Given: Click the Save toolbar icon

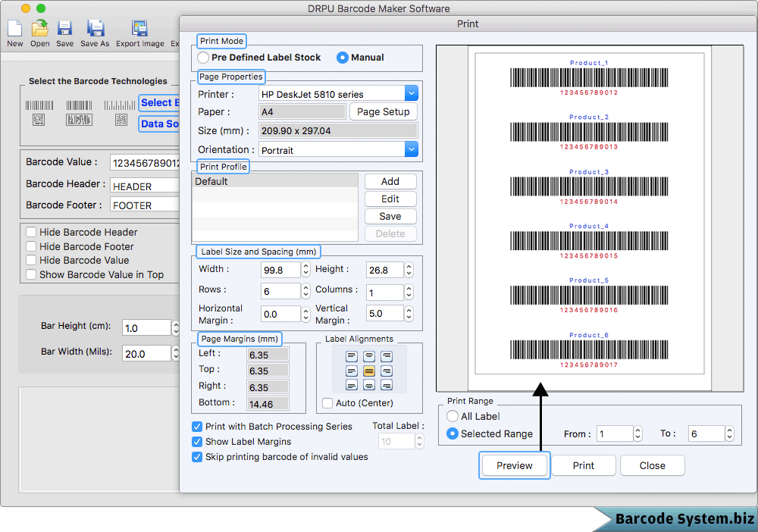Looking at the screenshot, I should point(64,29).
